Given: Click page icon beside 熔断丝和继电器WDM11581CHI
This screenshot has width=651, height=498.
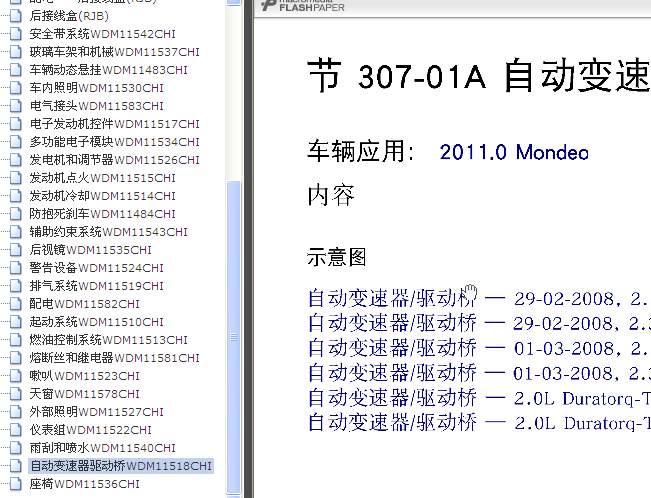Looking at the screenshot, I should click(16, 358).
